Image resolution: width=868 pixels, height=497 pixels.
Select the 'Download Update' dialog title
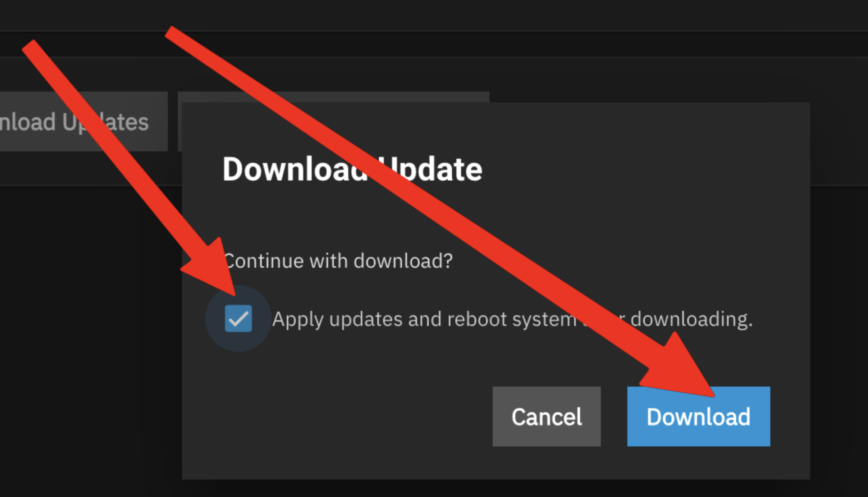(352, 169)
